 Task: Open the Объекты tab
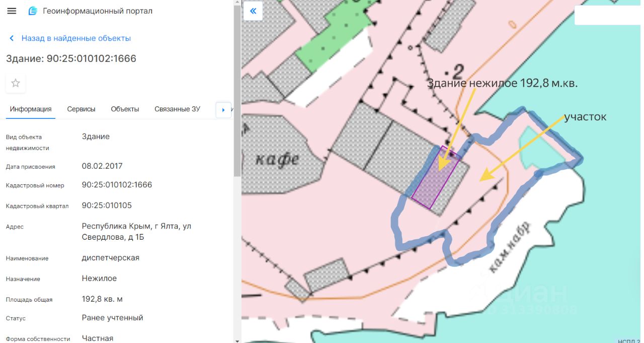[125, 109]
